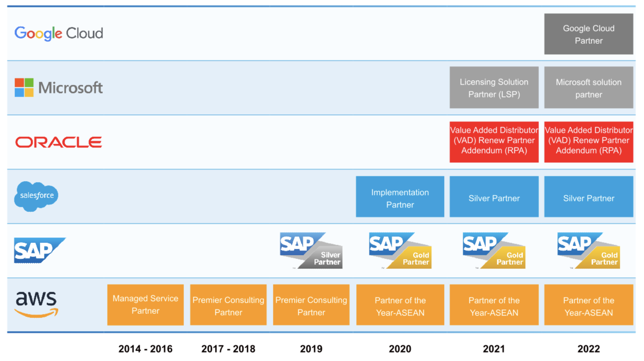Image resolution: width=644 pixels, height=361 pixels.
Task: Select the 2014 - 2016 year label
Action: 145,348
